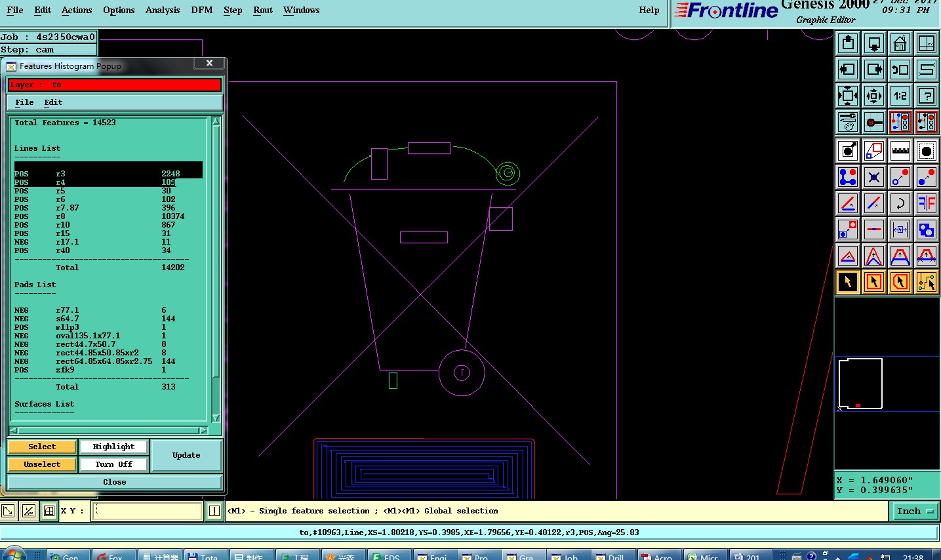This screenshot has height=560, width=941.
Task: Toggle the black net traffic light icon
Action: 927,122
